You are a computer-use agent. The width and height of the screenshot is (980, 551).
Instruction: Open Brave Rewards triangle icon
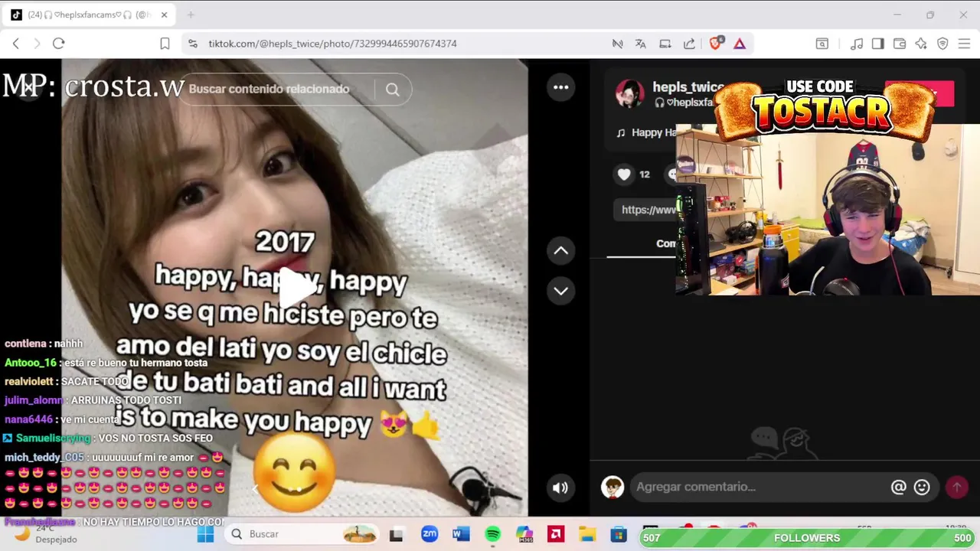coord(740,44)
